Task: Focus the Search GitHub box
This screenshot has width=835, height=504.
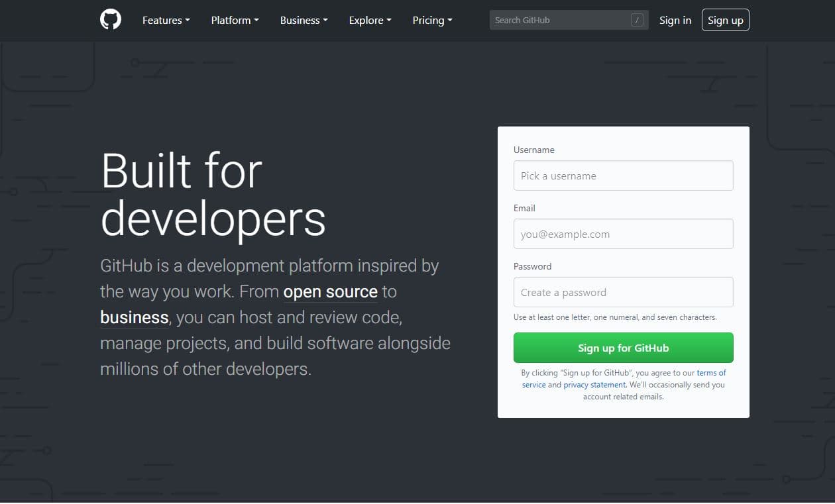Action: pyautogui.click(x=569, y=20)
